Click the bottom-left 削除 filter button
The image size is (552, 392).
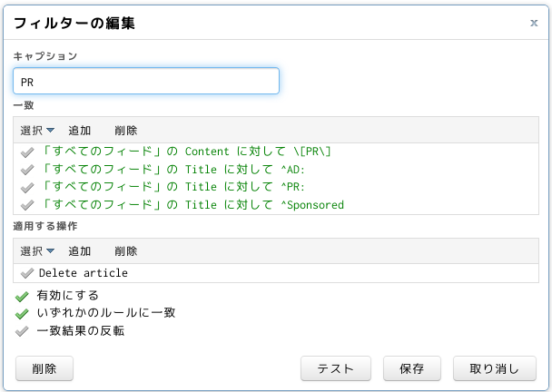44,368
